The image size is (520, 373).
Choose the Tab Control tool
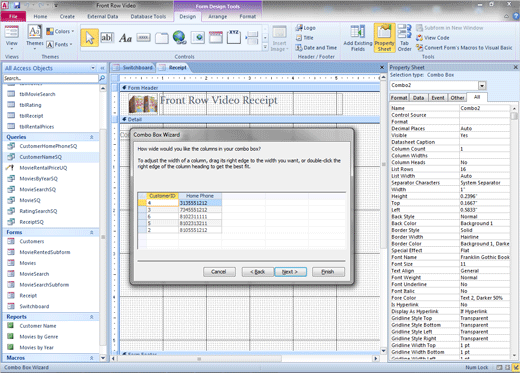pos(162,38)
